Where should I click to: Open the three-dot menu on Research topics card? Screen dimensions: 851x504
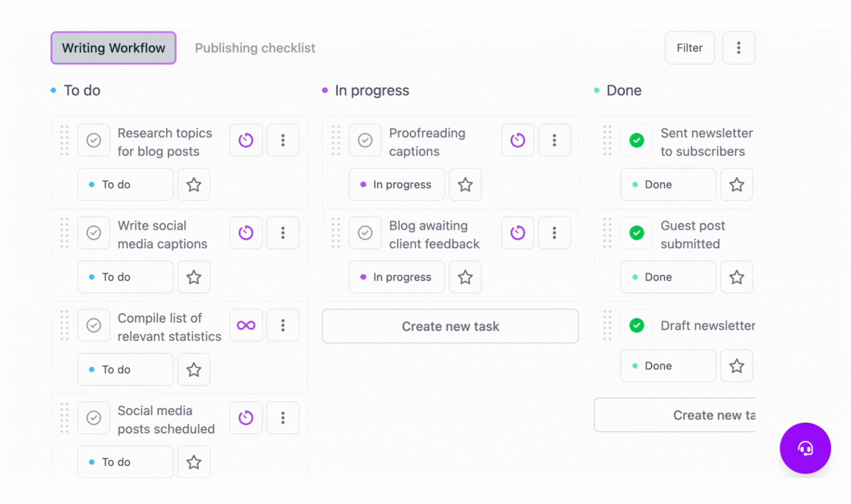(283, 140)
